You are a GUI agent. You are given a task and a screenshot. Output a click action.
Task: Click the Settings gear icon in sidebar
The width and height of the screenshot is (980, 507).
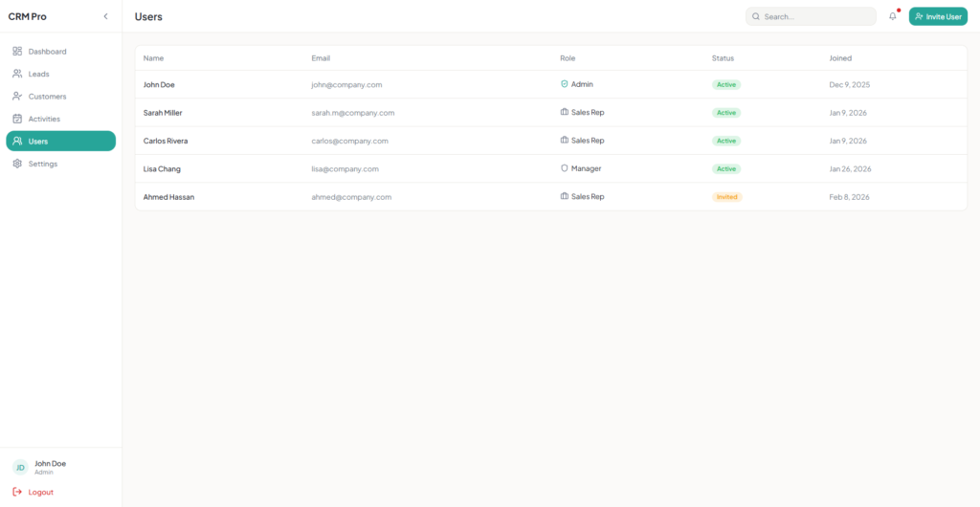[x=17, y=164]
